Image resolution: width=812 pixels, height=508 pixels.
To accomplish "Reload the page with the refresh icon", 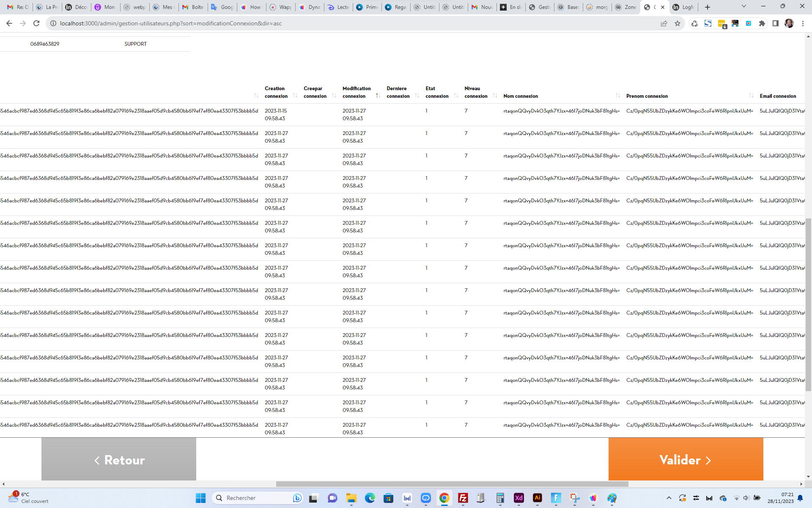I will tap(36, 23).
